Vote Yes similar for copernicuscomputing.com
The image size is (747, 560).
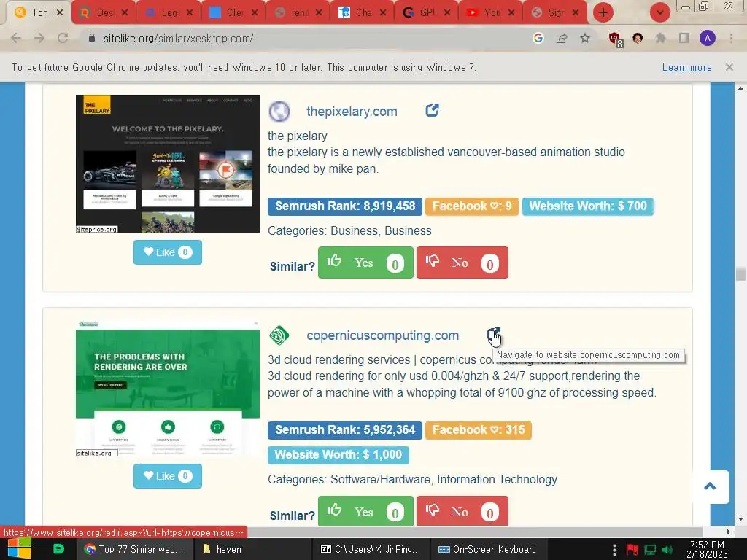pyautogui.click(x=365, y=511)
